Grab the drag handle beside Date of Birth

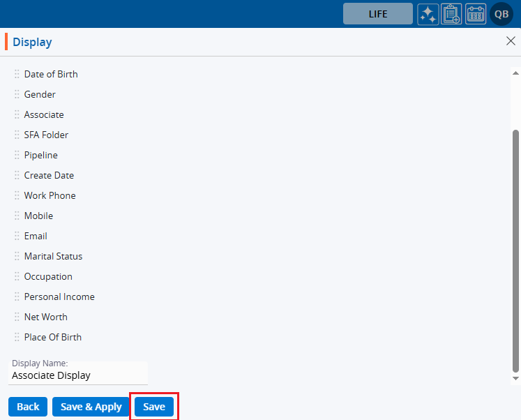tap(17, 74)
